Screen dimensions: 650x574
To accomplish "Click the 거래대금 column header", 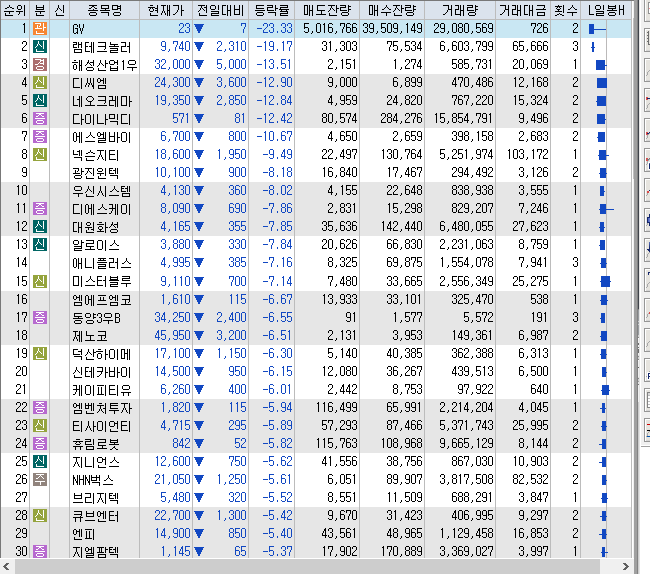I will coord(523,10).
